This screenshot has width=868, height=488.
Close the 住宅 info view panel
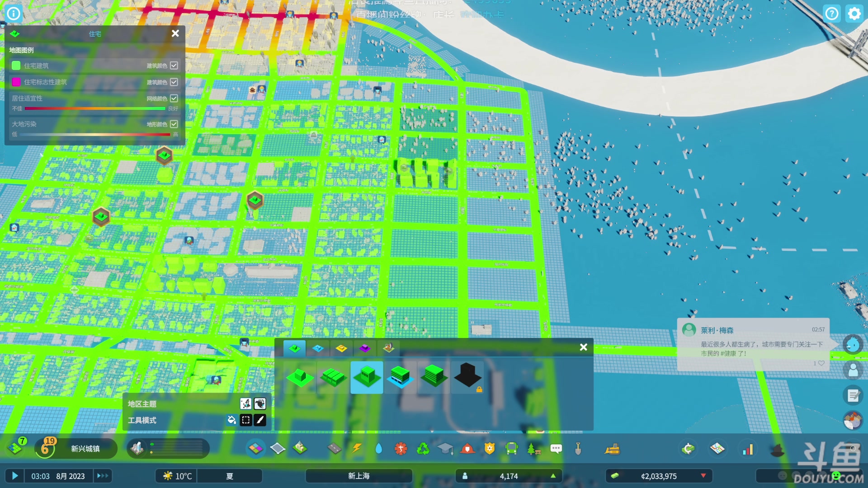[175, 33]
